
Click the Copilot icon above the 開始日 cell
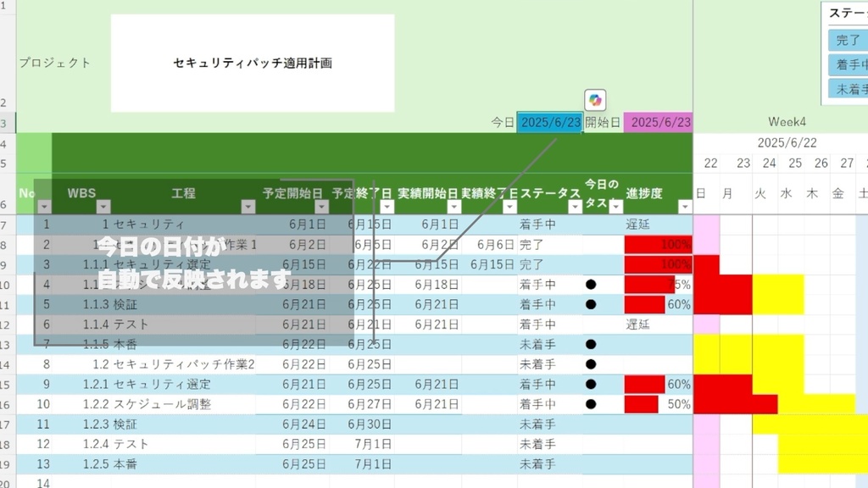596,100
